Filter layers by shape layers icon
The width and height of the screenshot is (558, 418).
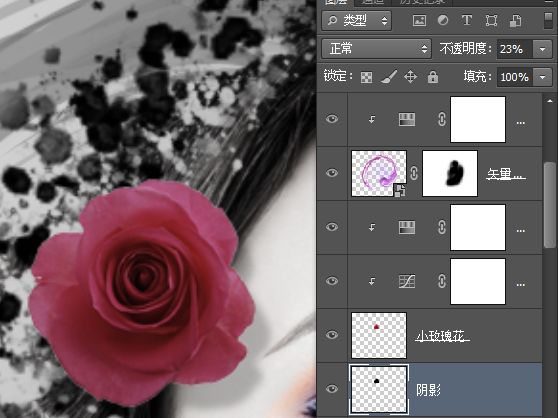coord(491,20)
